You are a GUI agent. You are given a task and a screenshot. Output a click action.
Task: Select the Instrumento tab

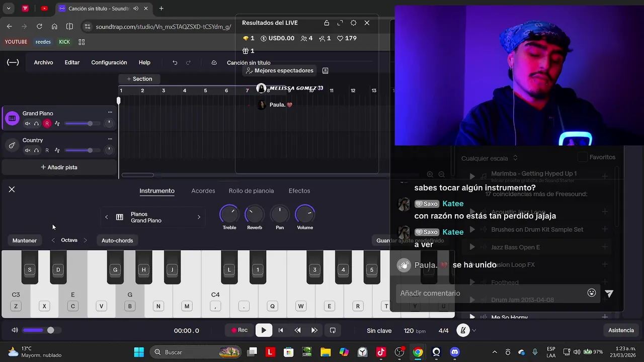157,191
